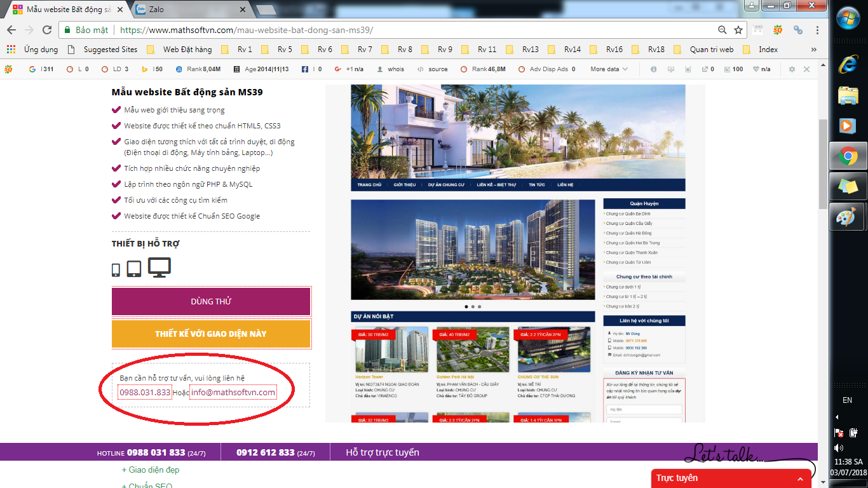The width and height of the screenshot is (868, 488).
Task: Click the mobile phone device icon
Action: point(116,270)
